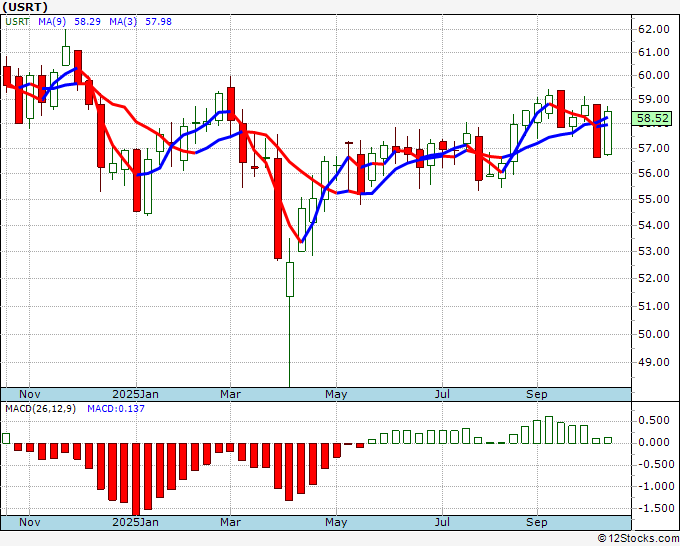The image size is (680, 546).
Task: Click the 62.00 price axis label
Action: click(x=654, y=29)
